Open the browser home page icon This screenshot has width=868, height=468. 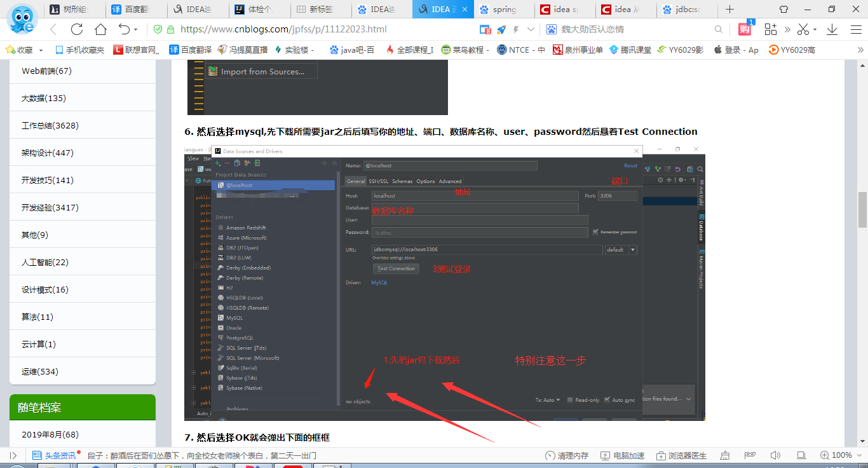[100, 29]
